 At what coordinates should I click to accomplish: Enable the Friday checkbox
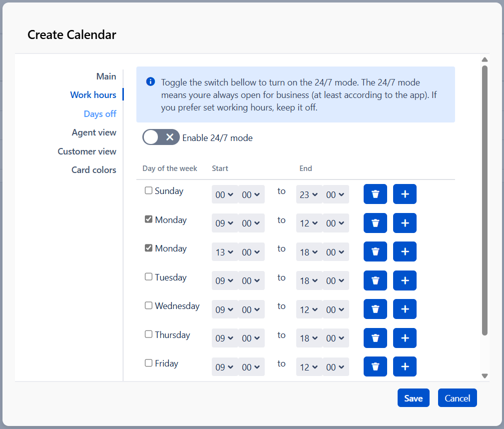(148, 363)
